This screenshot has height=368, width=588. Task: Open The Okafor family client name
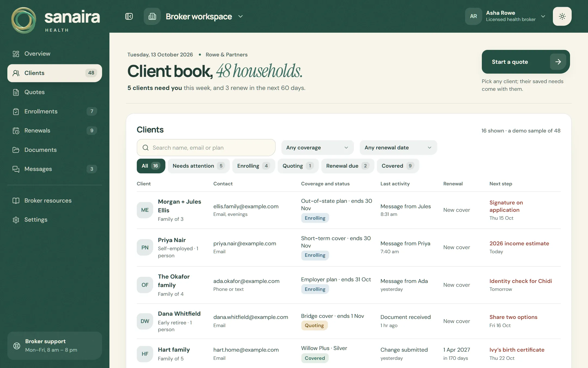(174, 281)
